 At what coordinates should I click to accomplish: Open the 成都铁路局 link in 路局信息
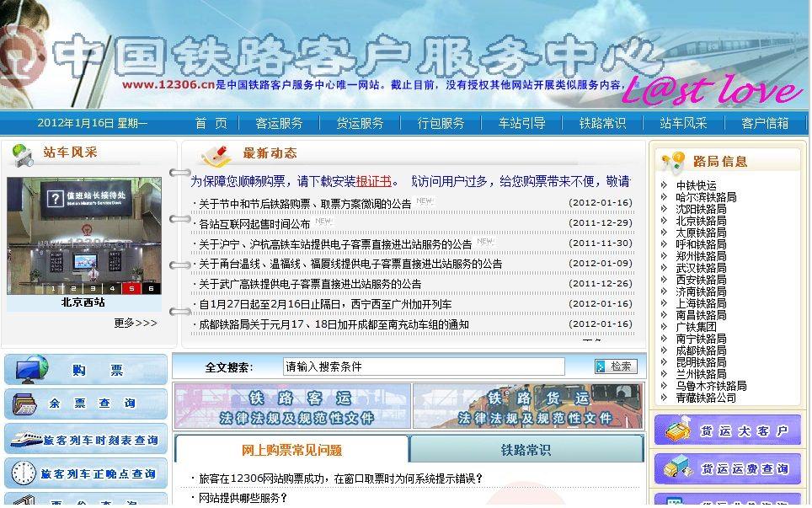tap(701, 350)
